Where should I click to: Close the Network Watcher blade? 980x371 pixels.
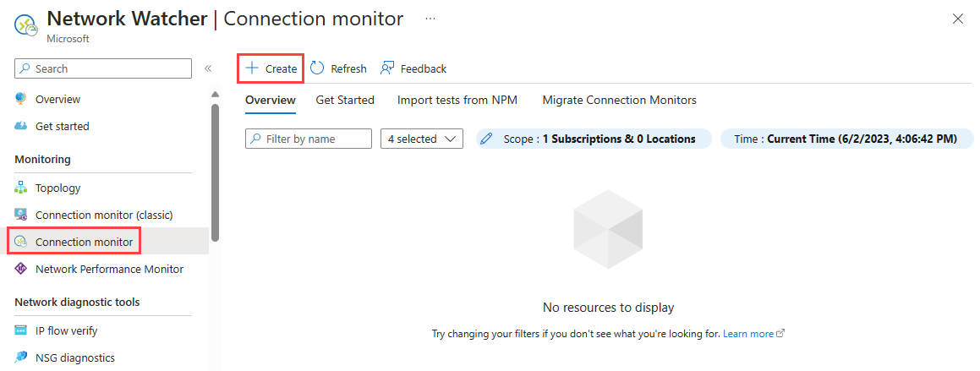(957, 19)
